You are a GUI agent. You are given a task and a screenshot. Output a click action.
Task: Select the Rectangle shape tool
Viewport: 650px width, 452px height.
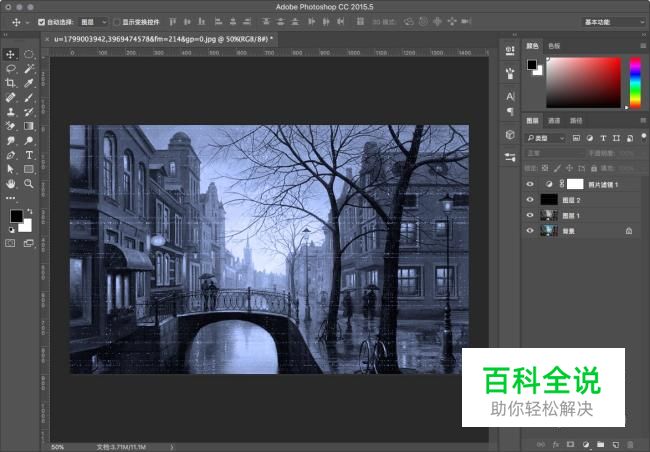[29, 169]
